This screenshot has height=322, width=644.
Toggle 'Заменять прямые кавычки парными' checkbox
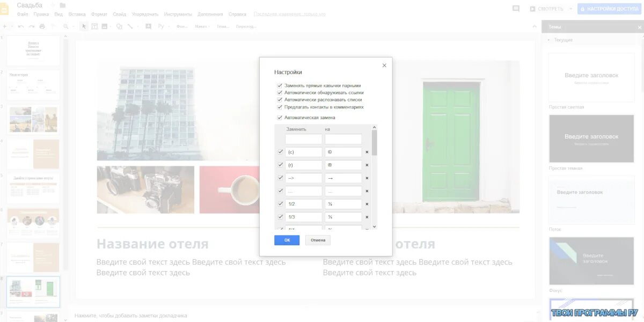[280, 85]
